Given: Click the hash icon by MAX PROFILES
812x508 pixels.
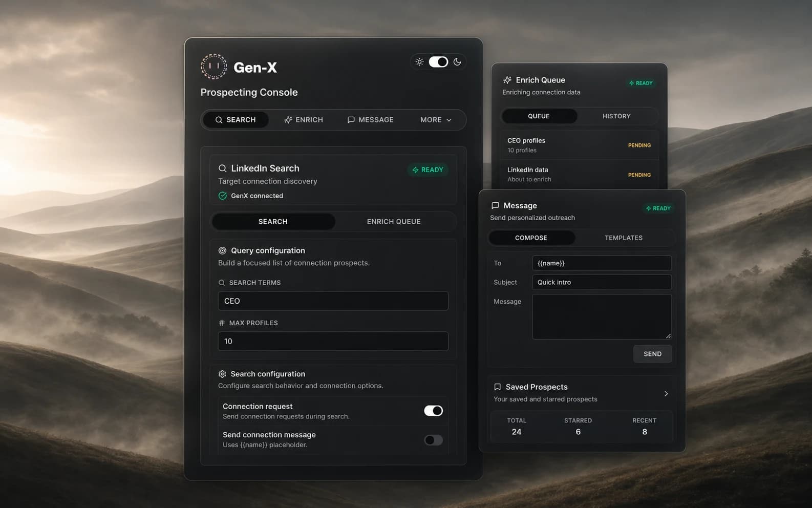Looking at the screenshot, I should (x=222, y=323).
